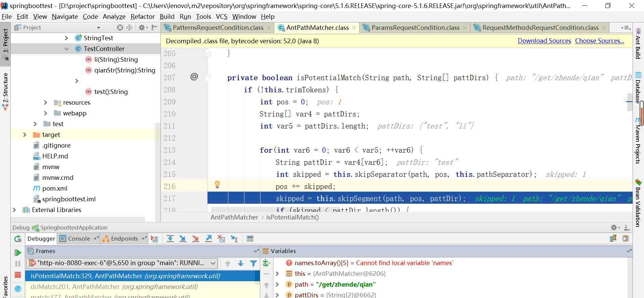Switch to PatternsRequestCondition.class tab
Viewport: 644px width, 298px height.
pos(218,28)
